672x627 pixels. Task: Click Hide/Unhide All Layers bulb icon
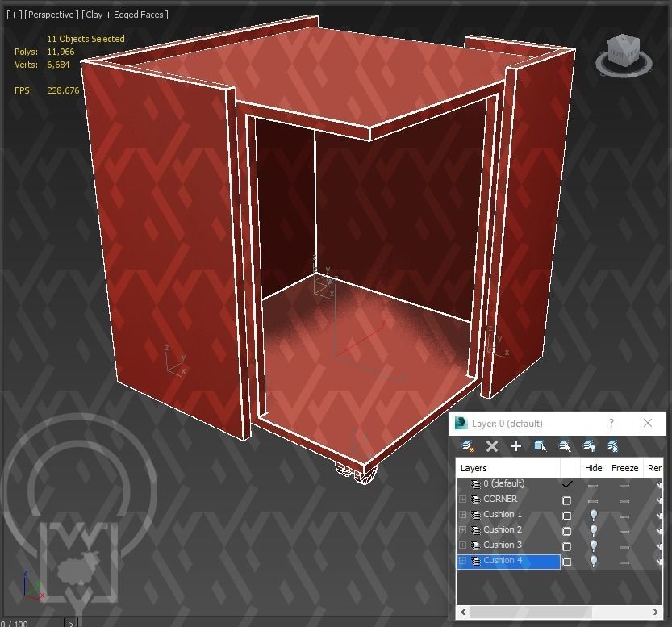point(589,446)
